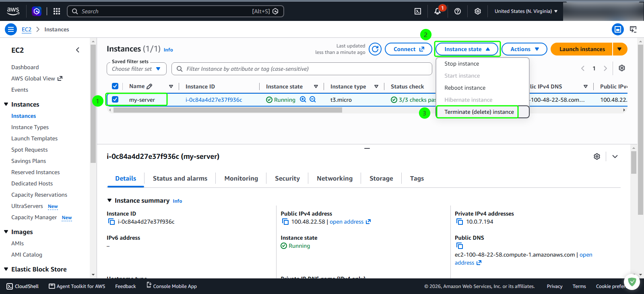Viewport: 644px width, 294px height.
Task: Click the Launch instances button
Action: [582, 49]
